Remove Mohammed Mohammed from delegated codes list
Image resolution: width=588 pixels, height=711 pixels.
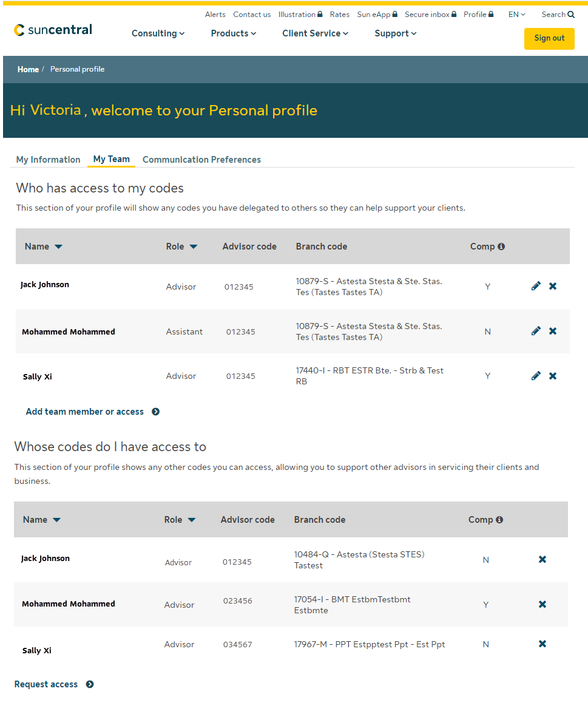[x=553, y=331]
